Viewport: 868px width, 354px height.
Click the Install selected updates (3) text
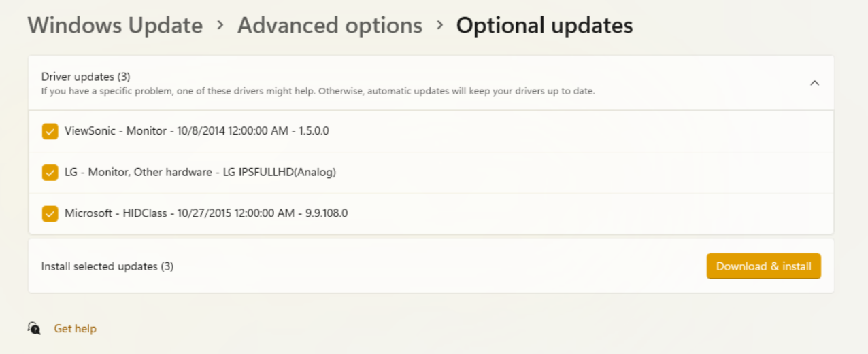click(x=107, y=266)
